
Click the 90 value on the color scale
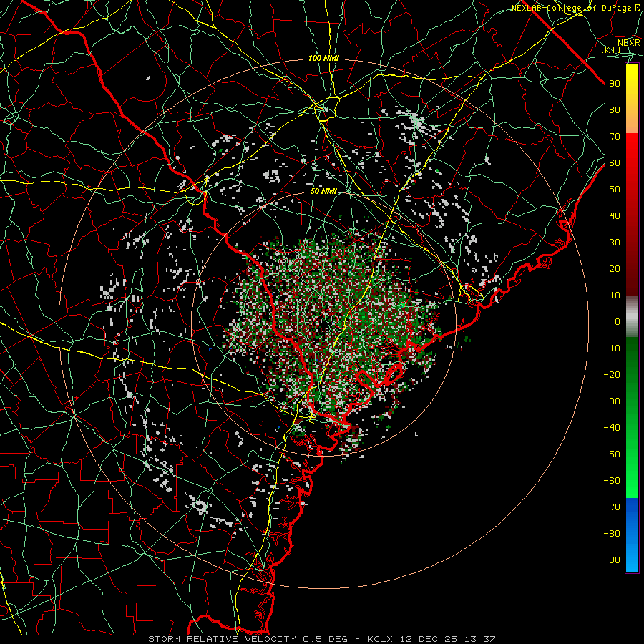615,84
